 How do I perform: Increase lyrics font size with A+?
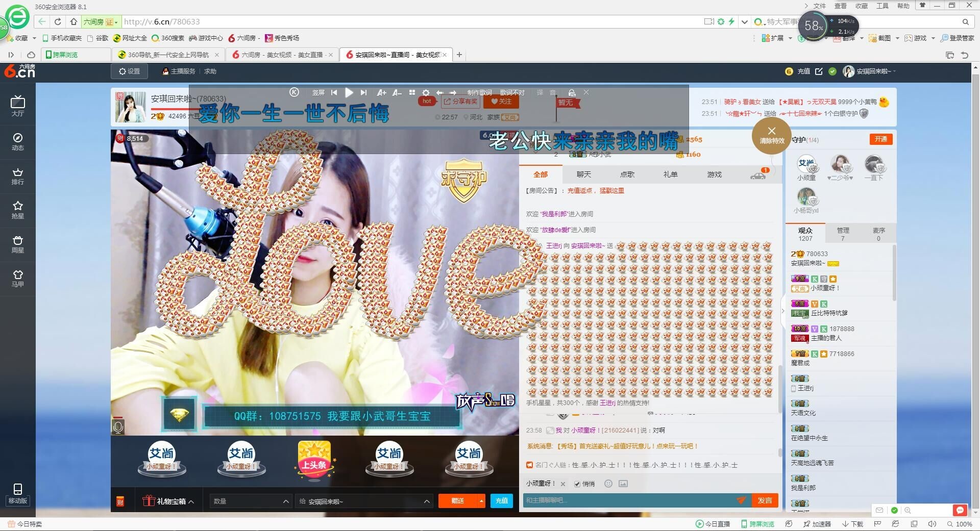[381, 92]
